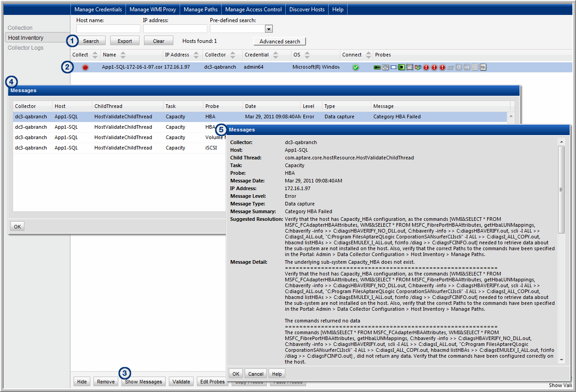
Task: Sort by the IP Address column arrows
Action: click(196, 55)
